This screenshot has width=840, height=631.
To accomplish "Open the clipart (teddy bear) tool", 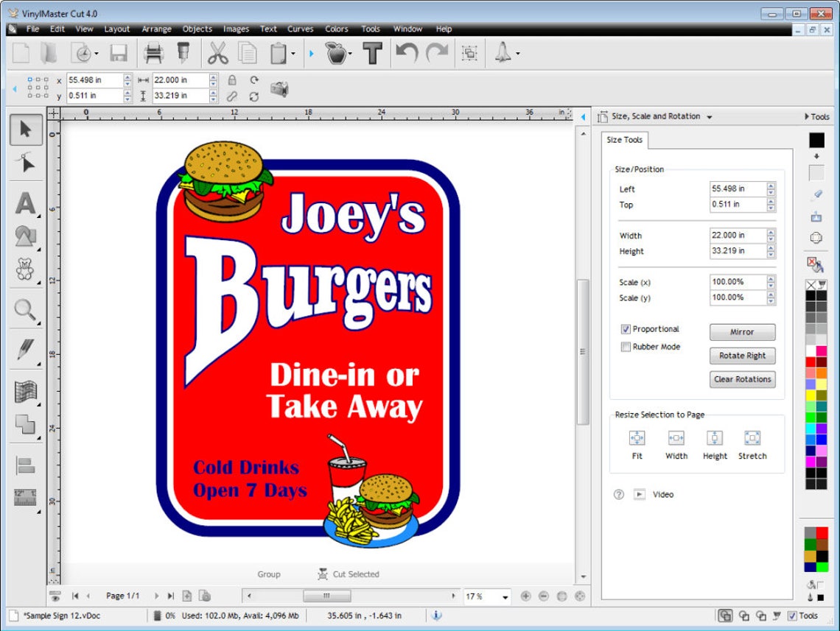I will coord(24,269).
